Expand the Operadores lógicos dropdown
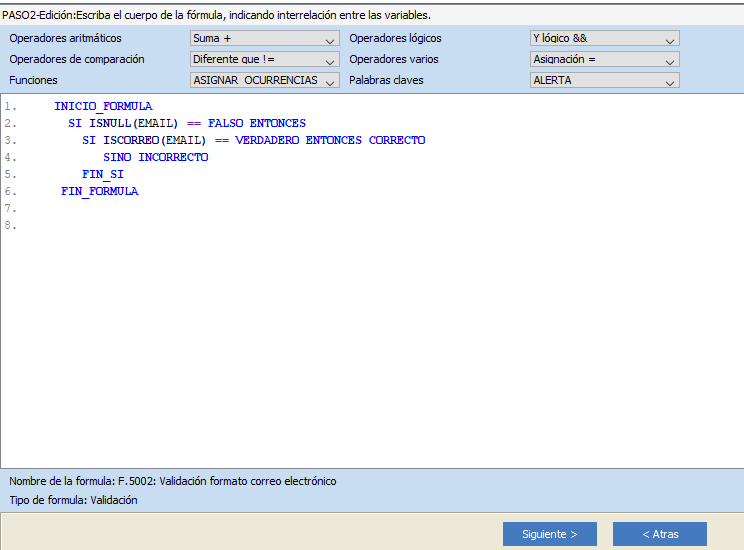Screen dimensions: 744x550 coord(604,39)
